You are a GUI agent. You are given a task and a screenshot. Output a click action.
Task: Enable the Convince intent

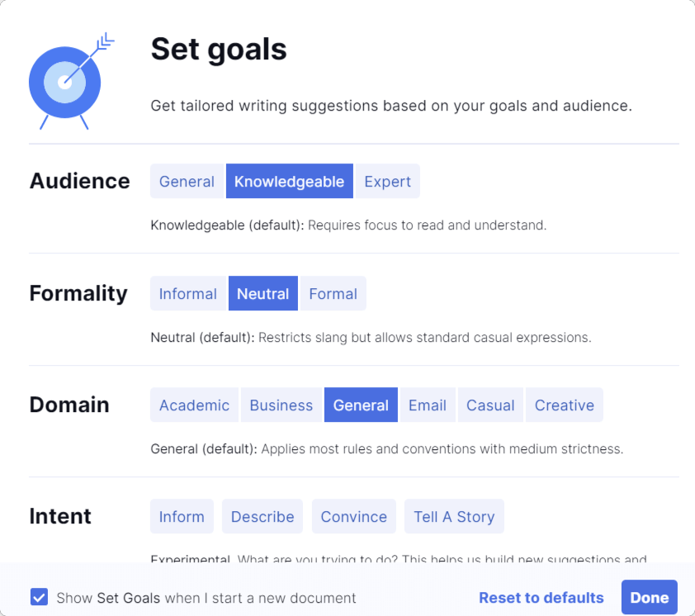pos(353,516)
